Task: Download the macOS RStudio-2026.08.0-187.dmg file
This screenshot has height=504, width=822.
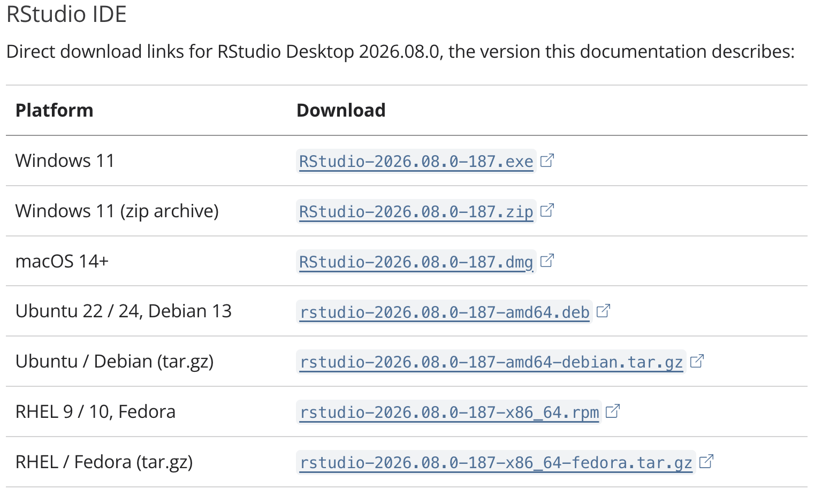Action: click(416, 262)
